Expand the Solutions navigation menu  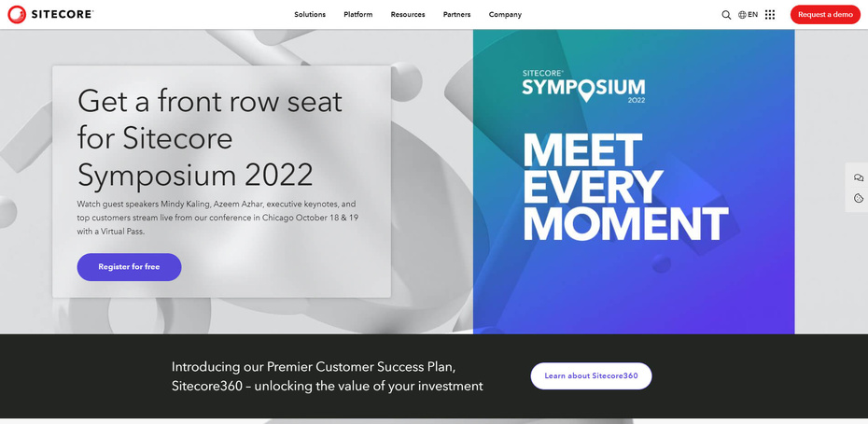[x=310, y=15]
